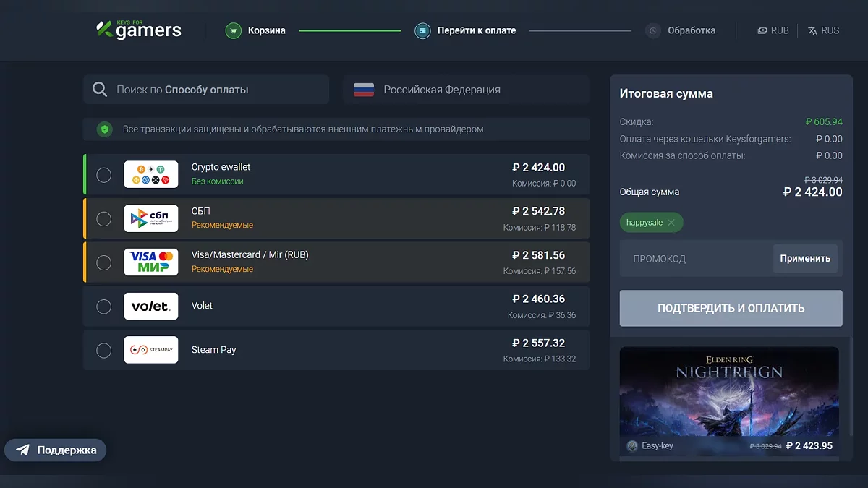Open the RUB currency selector
The image size is (868, 488).
pyautogui.click(x=773, y=30)
